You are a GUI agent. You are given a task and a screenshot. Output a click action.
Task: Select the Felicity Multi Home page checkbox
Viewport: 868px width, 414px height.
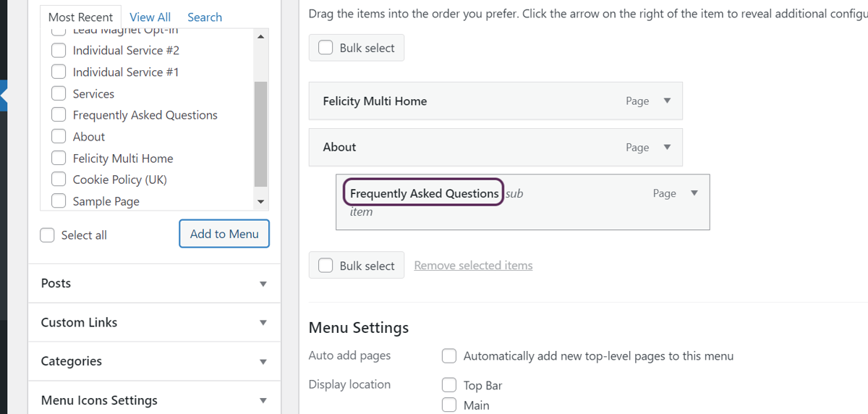tap(59, 159)
